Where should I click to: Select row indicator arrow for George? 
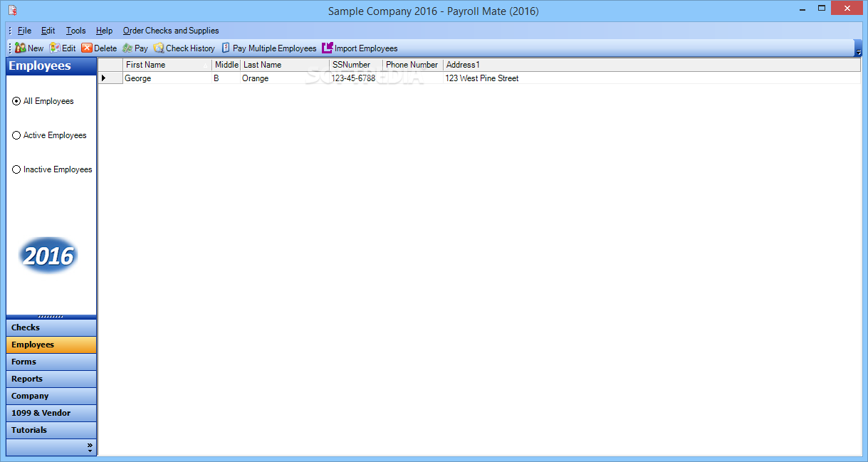coord(110,78)
